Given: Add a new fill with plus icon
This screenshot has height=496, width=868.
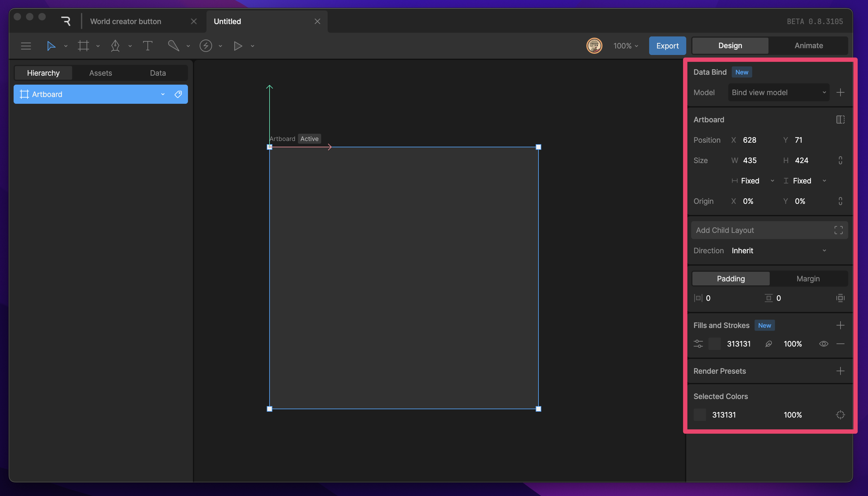Looking at the screenshot, I should pyautogui.click(x=840, y=325).
